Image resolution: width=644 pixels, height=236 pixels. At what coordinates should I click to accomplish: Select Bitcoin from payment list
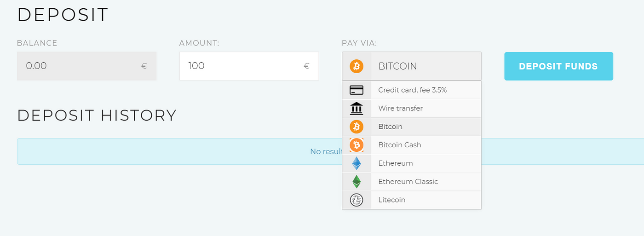(x=412, y=127)
